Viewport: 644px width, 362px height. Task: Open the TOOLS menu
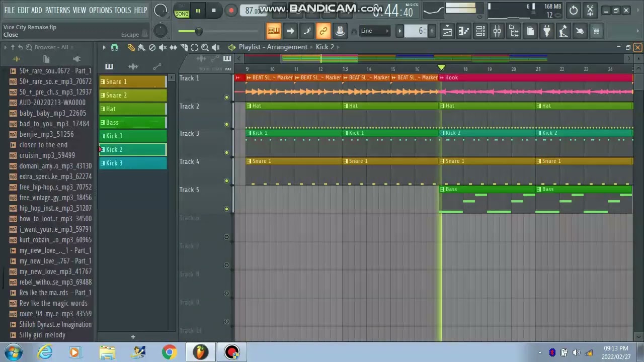[122, 10]
